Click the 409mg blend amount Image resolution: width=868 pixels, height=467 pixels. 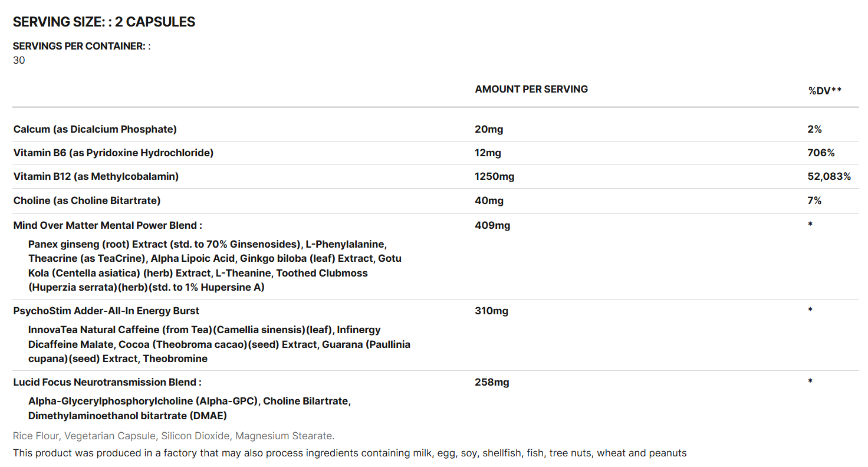click(492, 225)
